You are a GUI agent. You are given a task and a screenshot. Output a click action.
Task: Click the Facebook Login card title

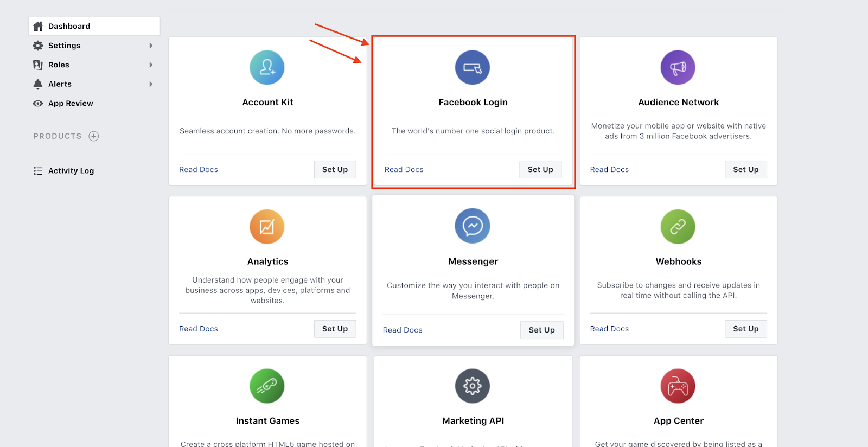[473, 102]
